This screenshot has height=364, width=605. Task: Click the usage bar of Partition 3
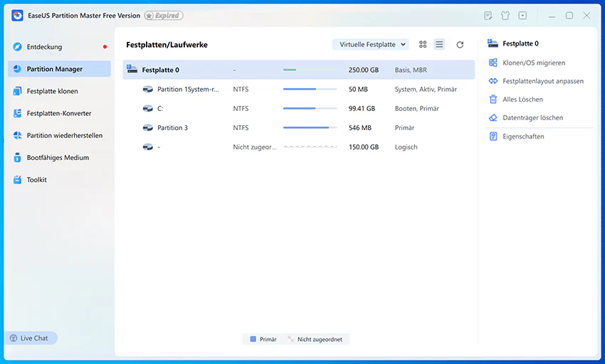point(310,128)
